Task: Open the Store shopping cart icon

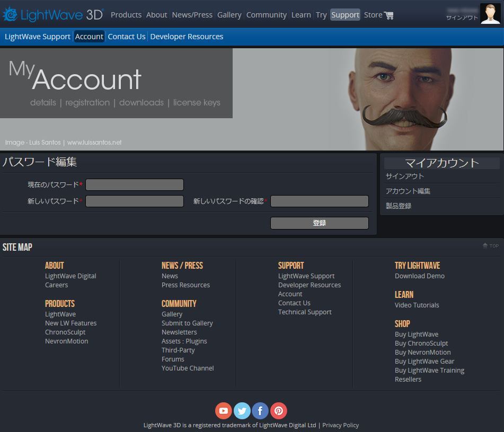Action: tap(388, 15)
